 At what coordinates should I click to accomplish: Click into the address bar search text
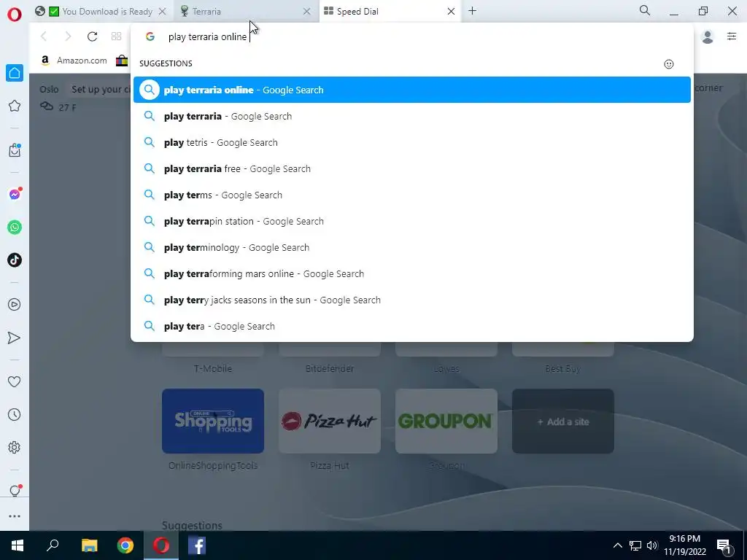tap(208, 36)
